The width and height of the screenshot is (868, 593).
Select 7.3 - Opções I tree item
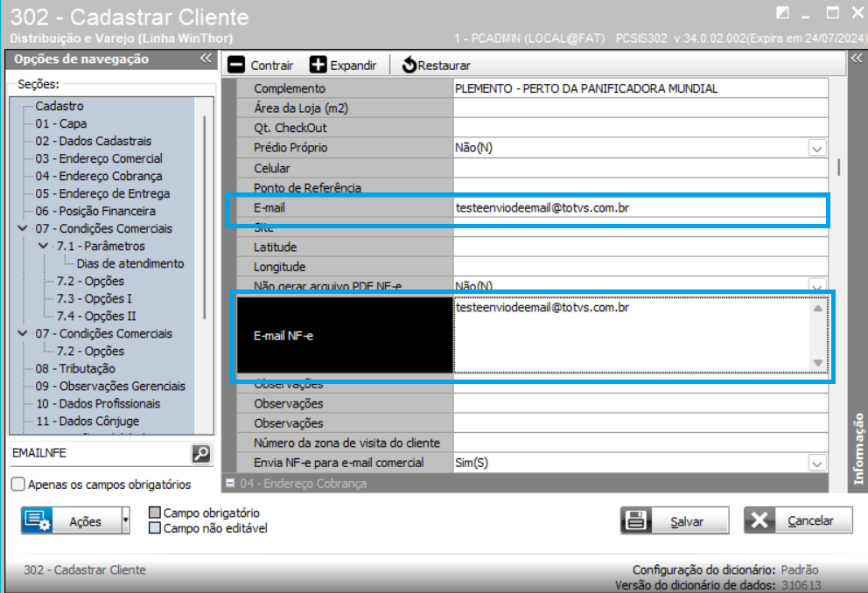[94, 298]
